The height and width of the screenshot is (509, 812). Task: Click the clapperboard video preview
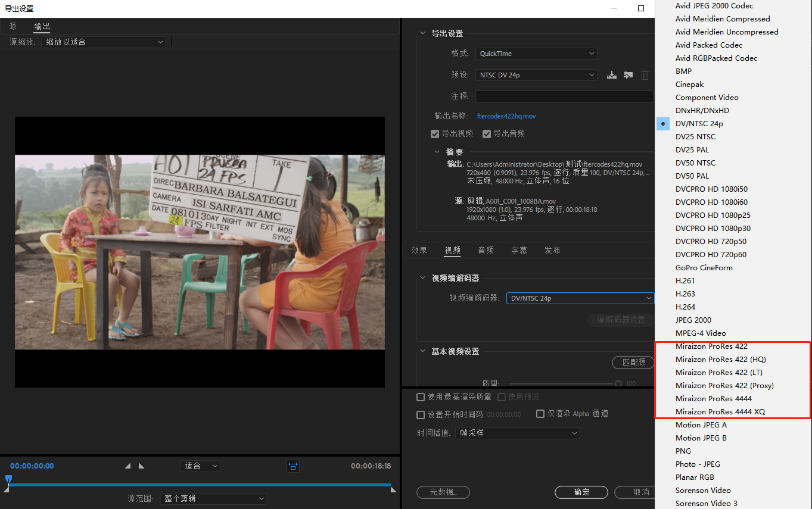point(200,252)
